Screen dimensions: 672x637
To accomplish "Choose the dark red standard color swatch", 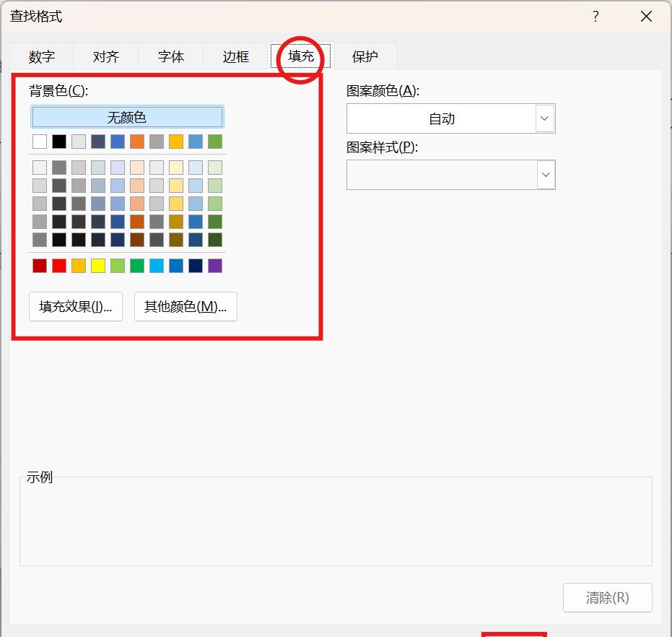I will pyautogui.click(x=40, y=266).
